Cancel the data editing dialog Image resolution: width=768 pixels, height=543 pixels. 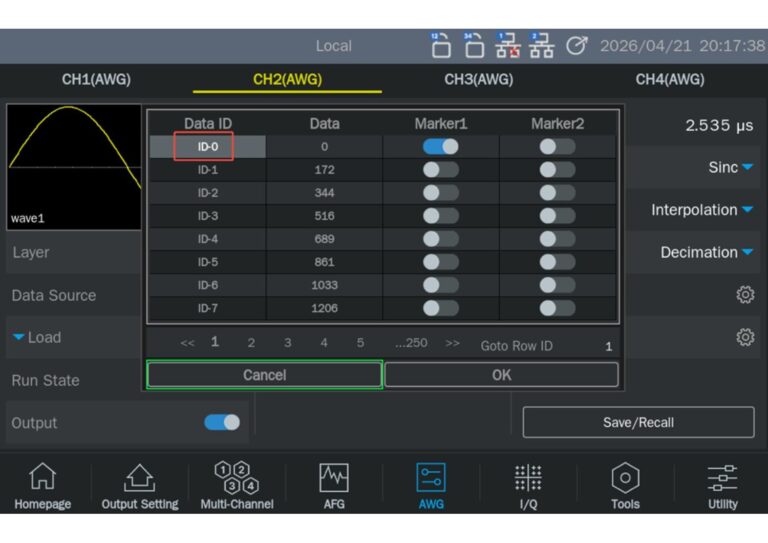(x=264, y=375)
